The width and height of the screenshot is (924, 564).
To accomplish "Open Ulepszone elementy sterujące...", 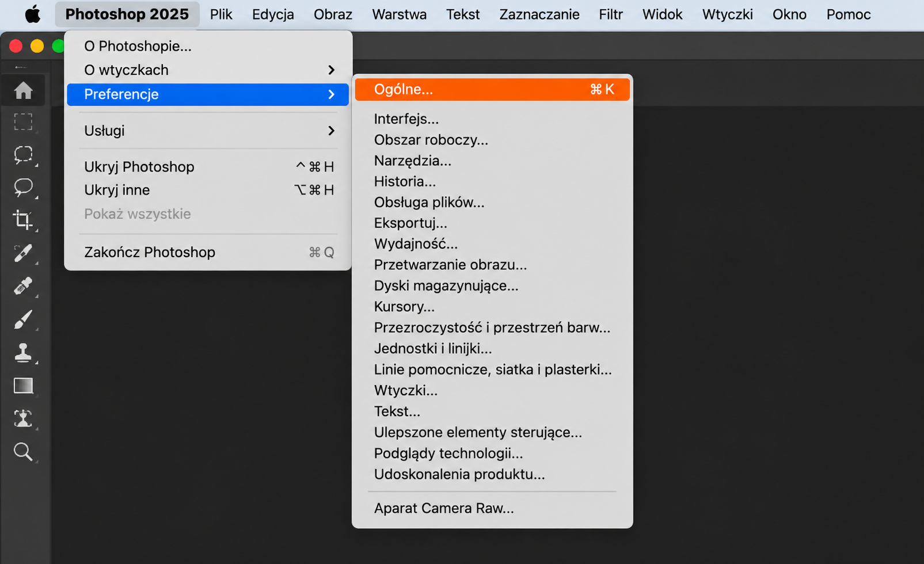I will click(x=492, y=432).
